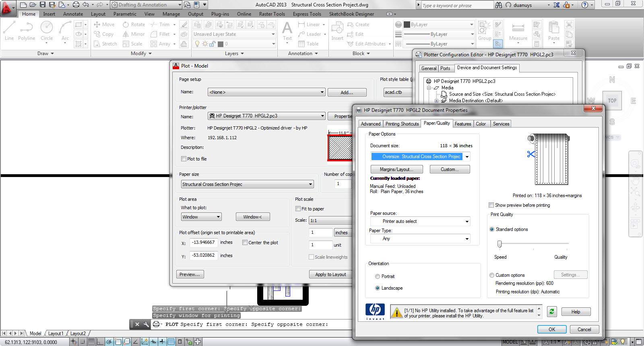Select the Line drawing tool
This screenshot has height=346, width=644.
coord(9,31)
